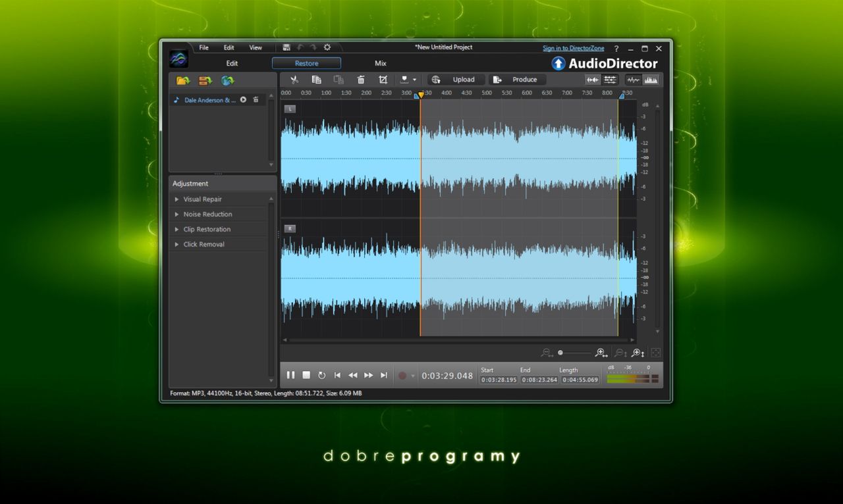
Task: Play preview of Dale Anderson track
Action: [243, 100]
